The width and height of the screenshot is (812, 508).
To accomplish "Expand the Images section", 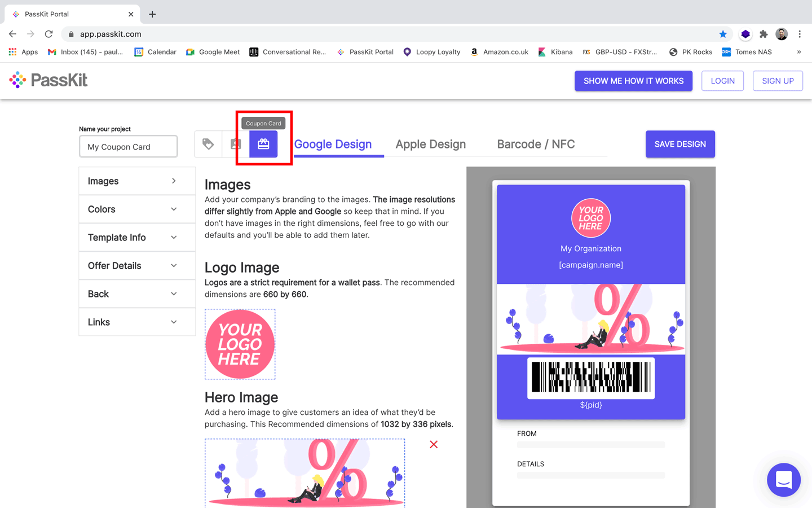I will pos(137,181).
